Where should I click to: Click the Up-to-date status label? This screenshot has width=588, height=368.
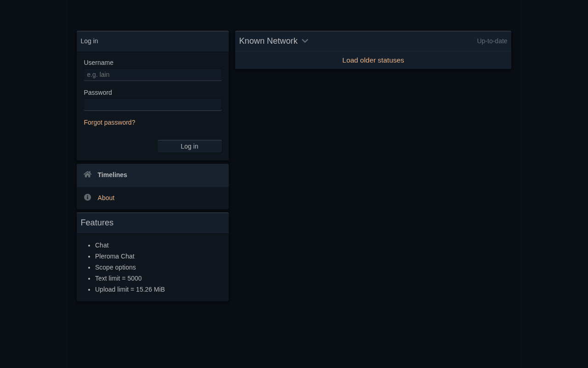(492, 41)
